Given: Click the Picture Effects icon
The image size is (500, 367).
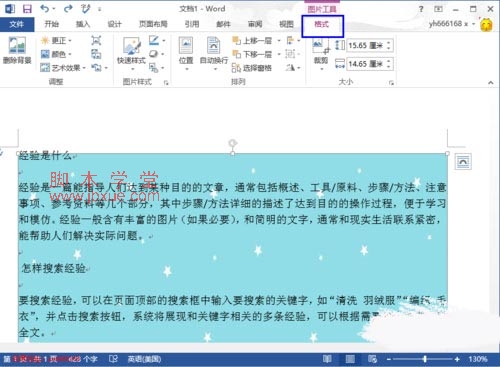Looking at the screenshot, I should tap(154, 54).
